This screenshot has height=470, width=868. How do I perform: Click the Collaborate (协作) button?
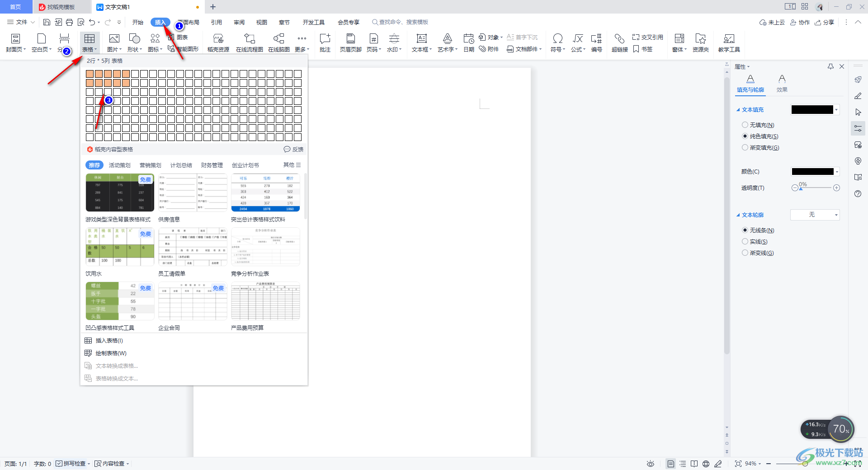point(800,22)
